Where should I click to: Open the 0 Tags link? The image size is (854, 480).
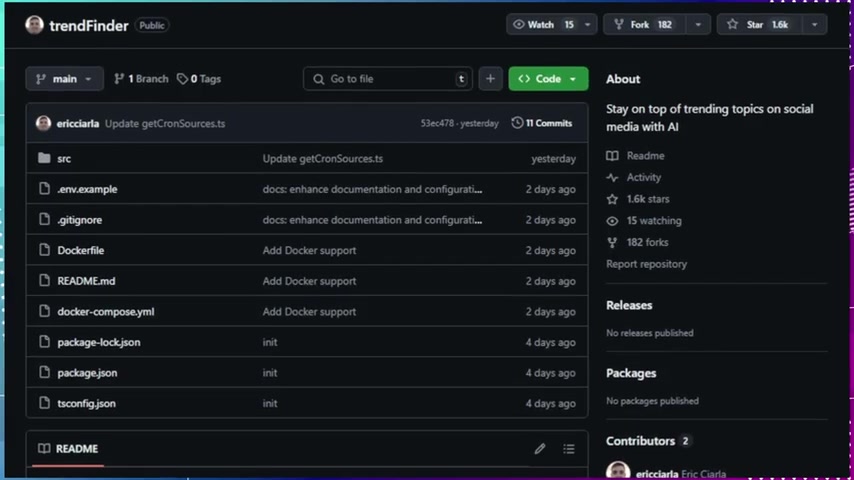click(x=199, y=79)
